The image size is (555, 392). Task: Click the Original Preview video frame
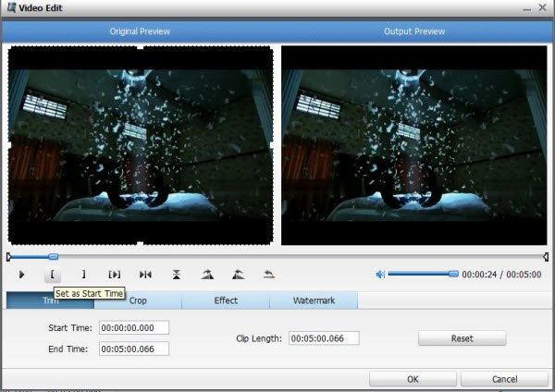tap(141, 145)
